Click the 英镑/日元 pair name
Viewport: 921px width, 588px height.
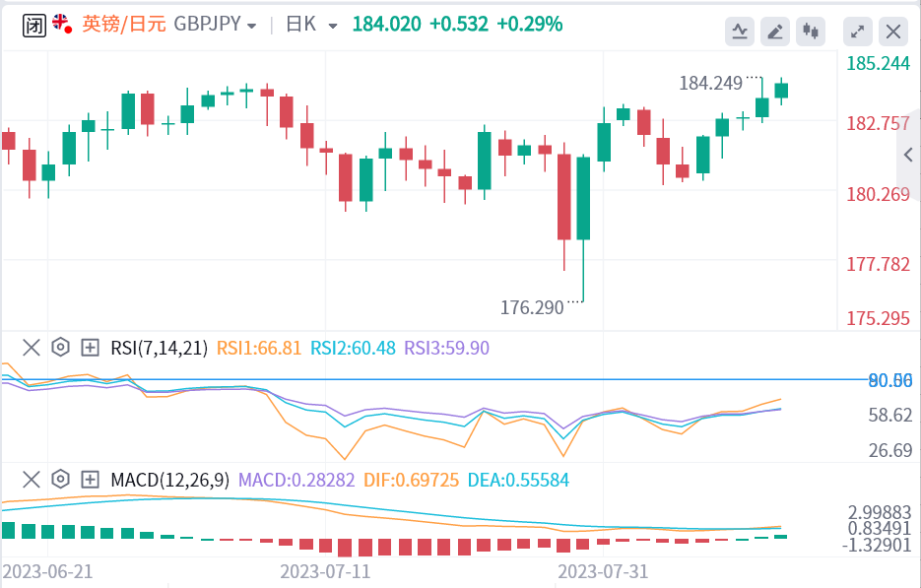124,24
